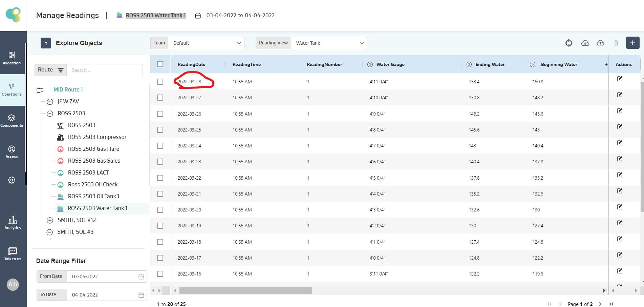Click the plus button to add reading

tap(632, 43)
